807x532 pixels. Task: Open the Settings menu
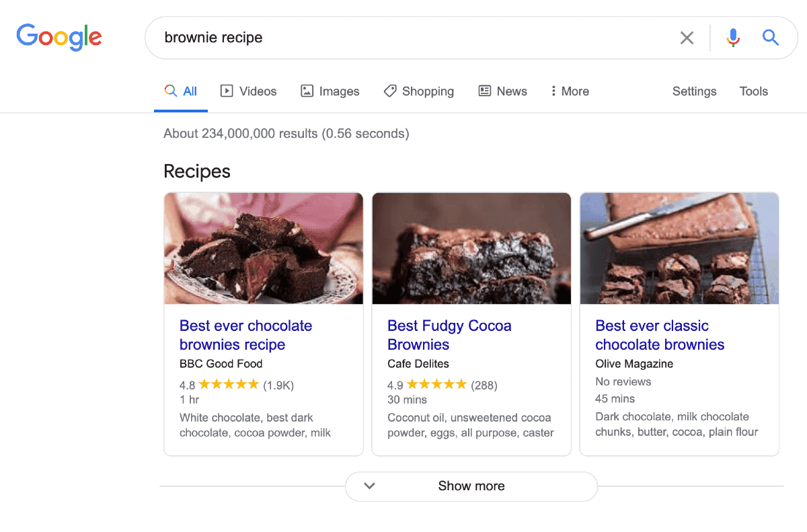(x=694, y=91)
